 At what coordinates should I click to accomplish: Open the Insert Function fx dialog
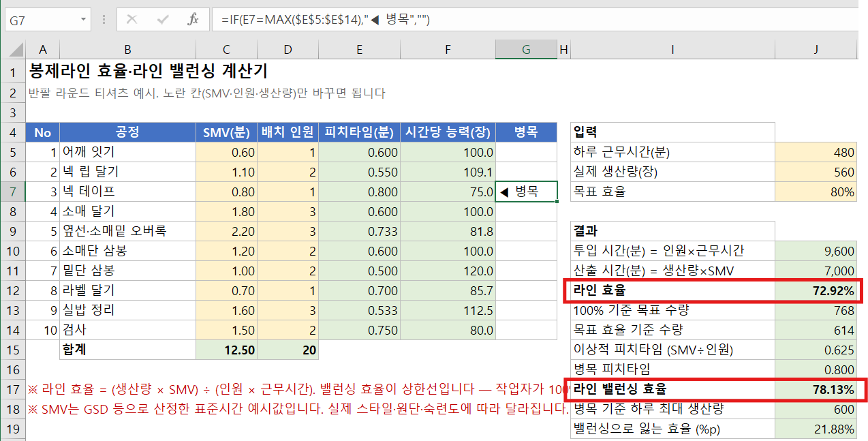click(193, 20)
